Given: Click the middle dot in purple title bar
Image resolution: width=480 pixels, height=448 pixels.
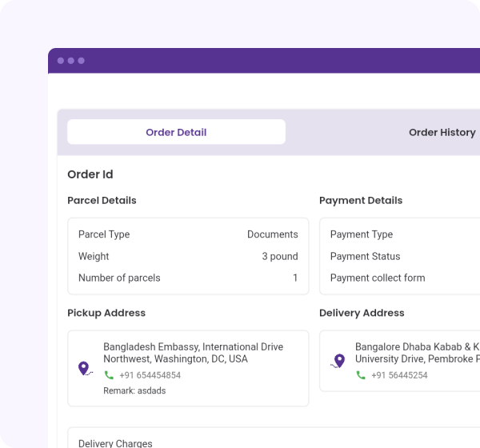Looking at the screenshot, I should [70, 61].
